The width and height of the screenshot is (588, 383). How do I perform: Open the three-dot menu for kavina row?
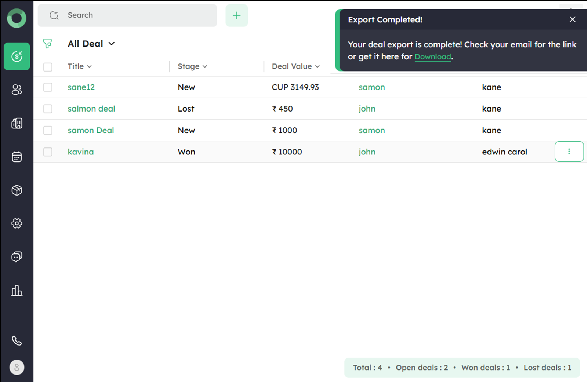click(569, 152)
